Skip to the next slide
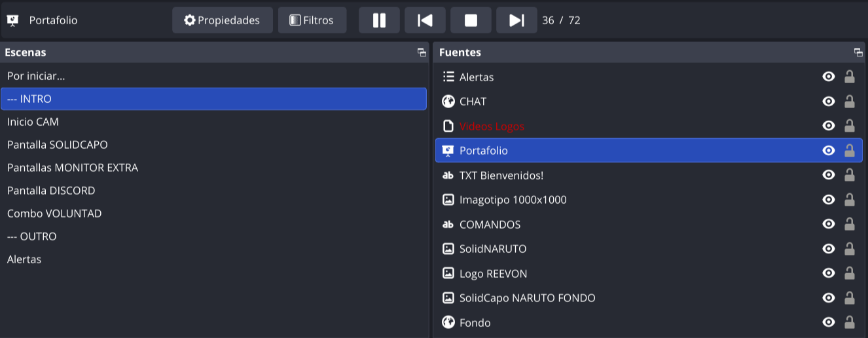 tap(516, 20)
